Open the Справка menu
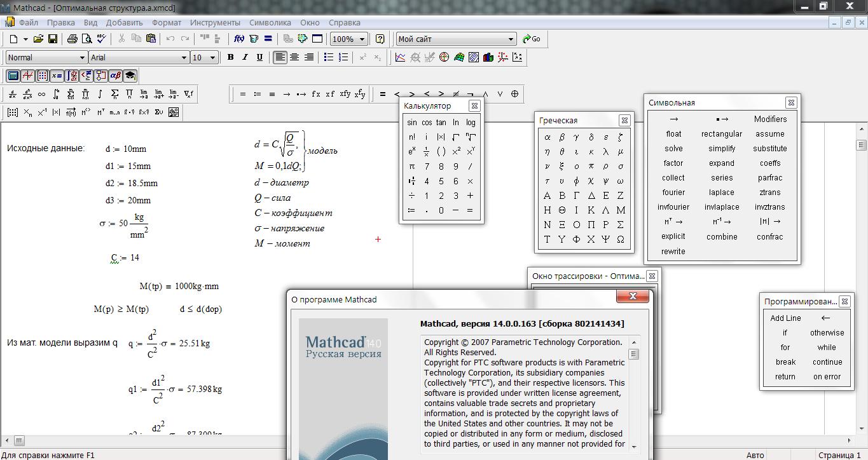This screenshot has height=460, width=868. point(345,22)
